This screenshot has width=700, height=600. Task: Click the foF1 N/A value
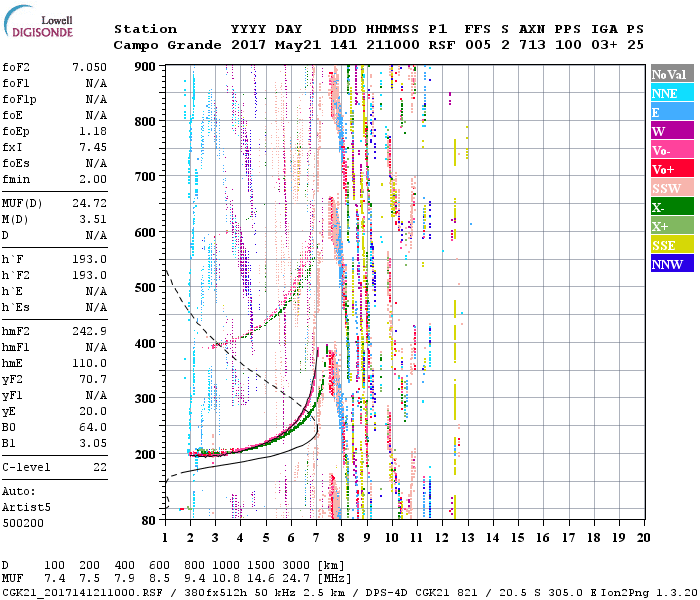96,83
